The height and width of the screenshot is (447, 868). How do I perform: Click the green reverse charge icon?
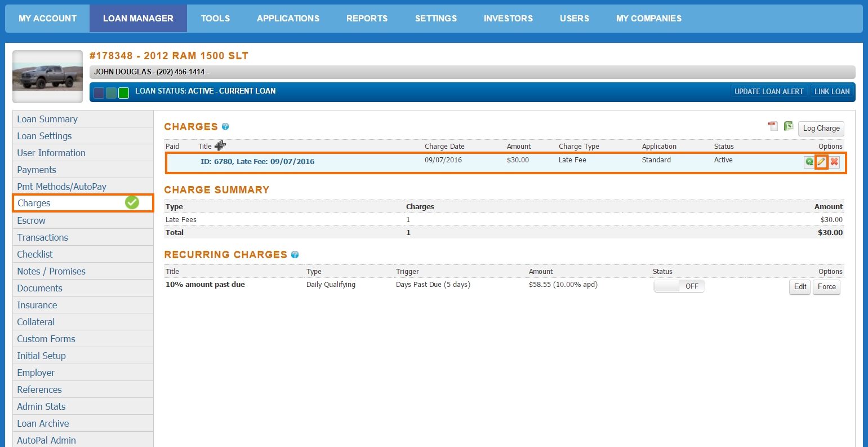(x=809, y=162)
